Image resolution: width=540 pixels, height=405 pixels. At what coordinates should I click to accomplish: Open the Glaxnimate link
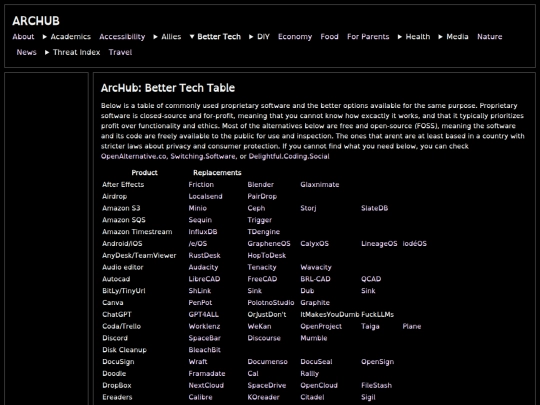point(320,185)
